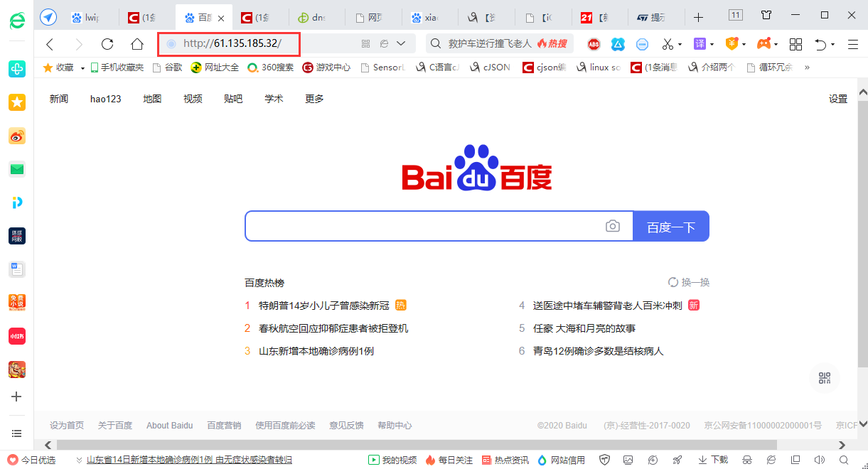Show hidden bookmarks with the overflow chevron
The width and height of the screenshot is (868, 469).
[x=807, y=68]
